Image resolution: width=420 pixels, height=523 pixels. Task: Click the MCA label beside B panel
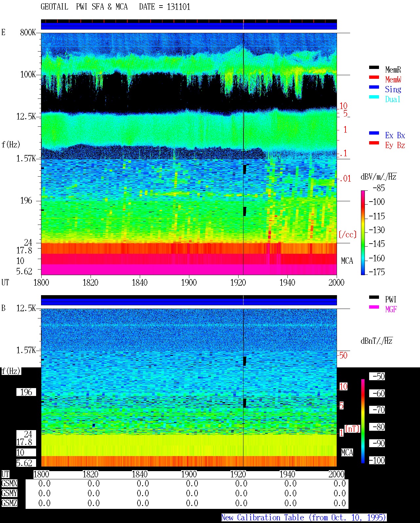[347, 453]
